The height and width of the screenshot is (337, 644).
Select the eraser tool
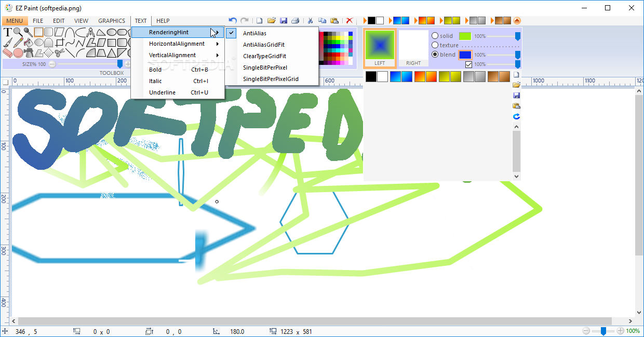coord(7,52)
